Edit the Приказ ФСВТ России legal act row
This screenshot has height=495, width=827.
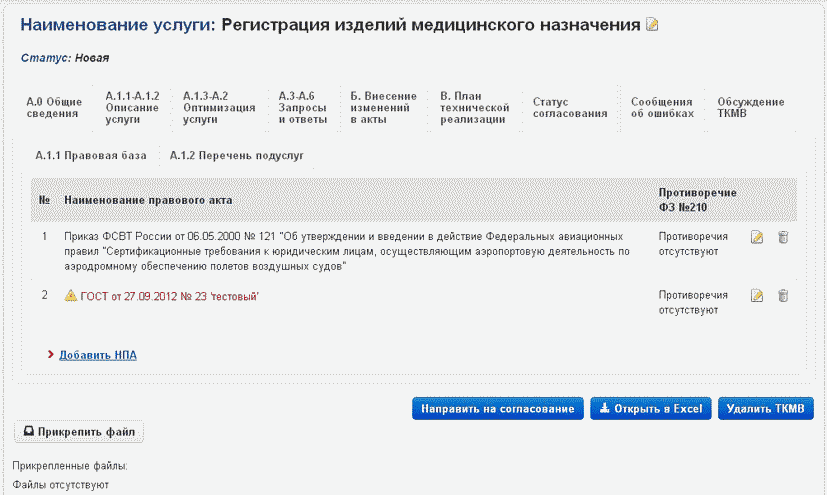tap(757, 237)
